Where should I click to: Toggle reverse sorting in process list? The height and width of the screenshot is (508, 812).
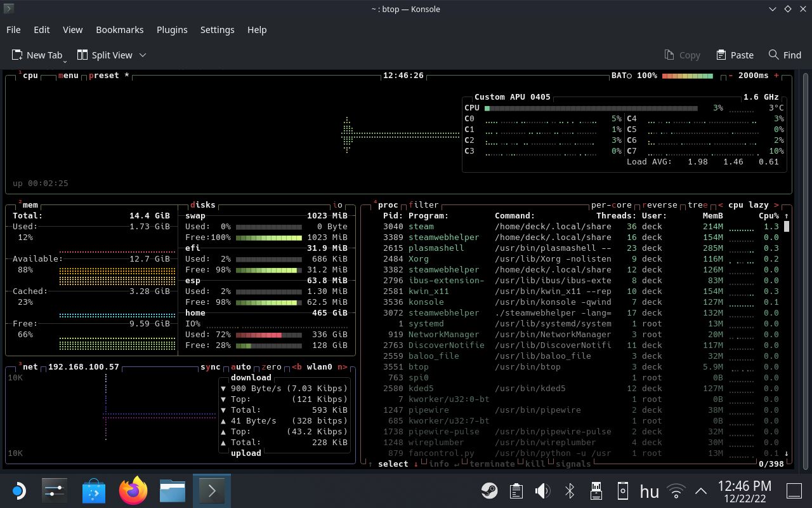pos(660,205)
